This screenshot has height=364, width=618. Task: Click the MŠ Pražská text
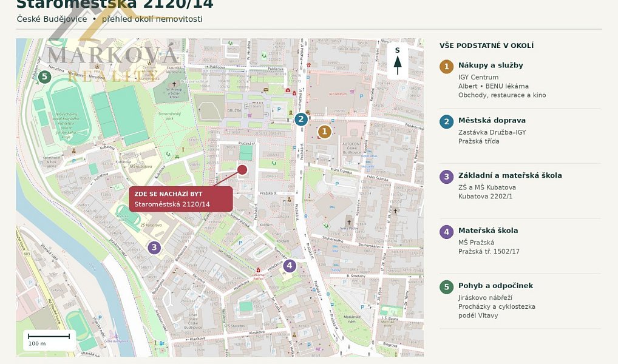(x=476, y=243)
